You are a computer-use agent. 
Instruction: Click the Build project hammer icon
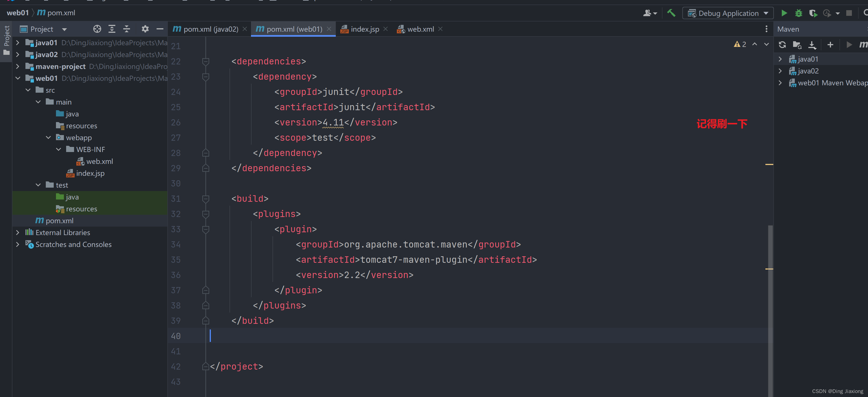pos(671,13)
